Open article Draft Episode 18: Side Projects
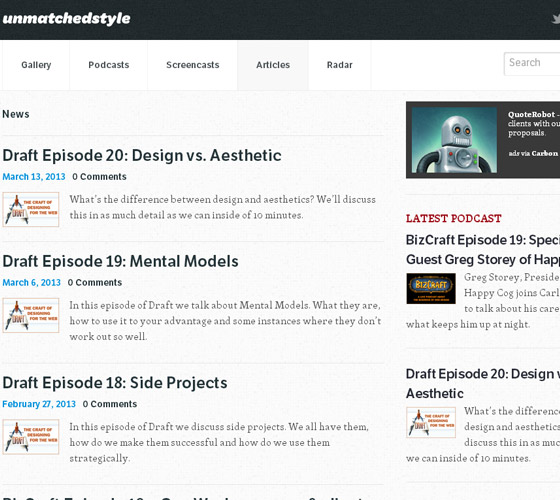Viewport: 560px width, 500px height. [115, 383]
